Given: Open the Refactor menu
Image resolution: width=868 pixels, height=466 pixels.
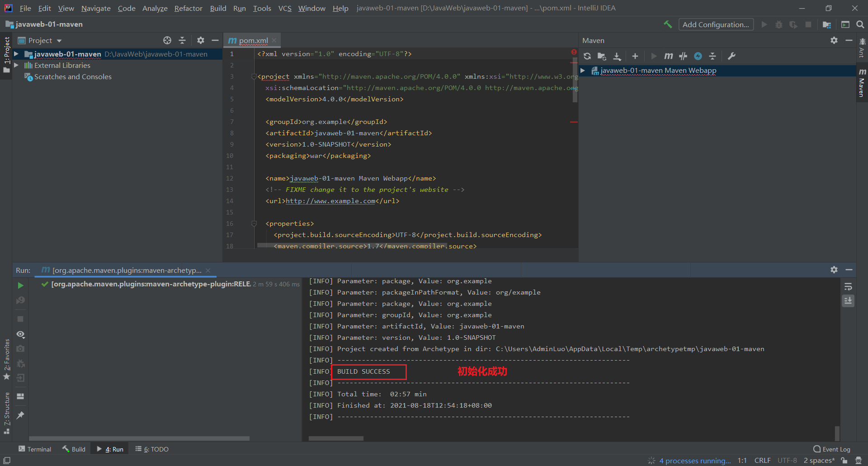Looking at the screenshot, I should 188,8.
